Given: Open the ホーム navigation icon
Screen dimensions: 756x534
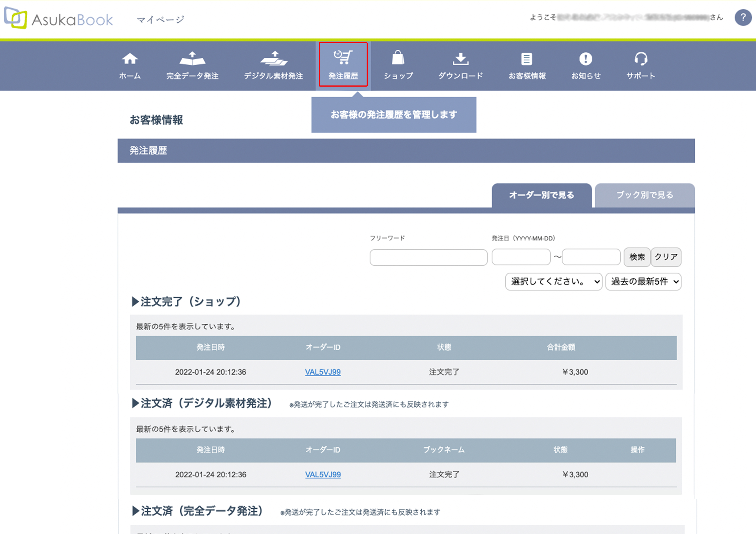Looking at the screenshot, I should click(130, 64).
